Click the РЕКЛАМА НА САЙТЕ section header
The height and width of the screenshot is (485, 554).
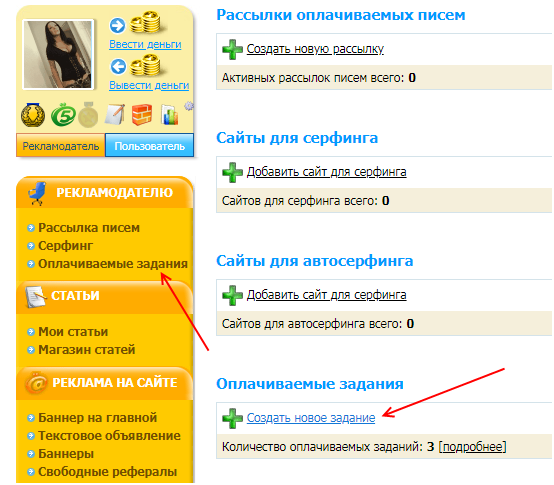point(105,383)
